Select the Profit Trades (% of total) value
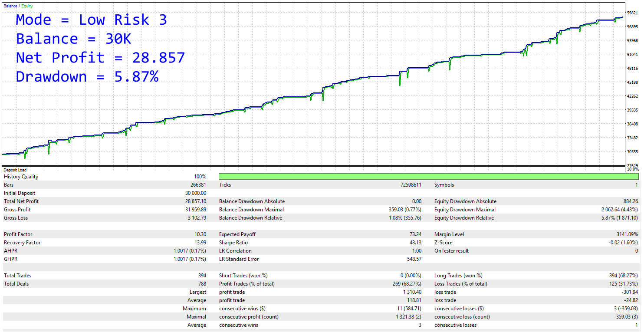This screenshot has height=332, width=644. click(x=407, y=284)
